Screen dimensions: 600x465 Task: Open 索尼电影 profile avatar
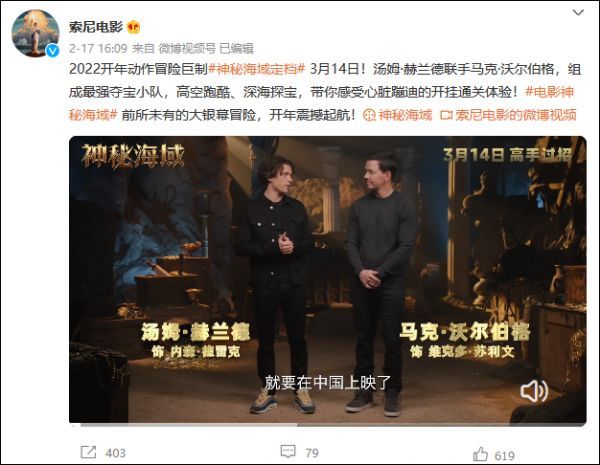(x=36, y=33)
